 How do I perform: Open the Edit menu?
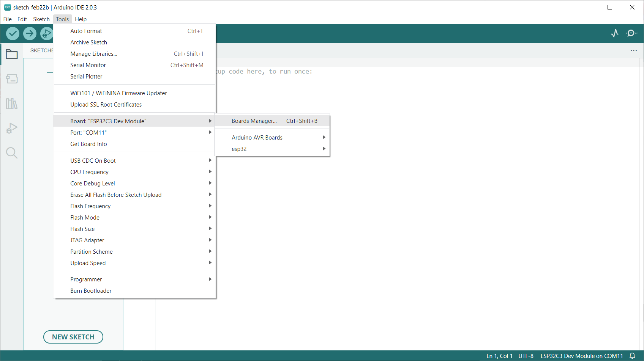click(22, 19)
